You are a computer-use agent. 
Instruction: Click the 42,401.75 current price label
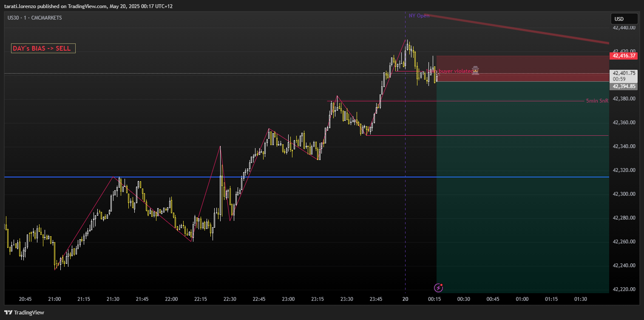click(624, 73)
